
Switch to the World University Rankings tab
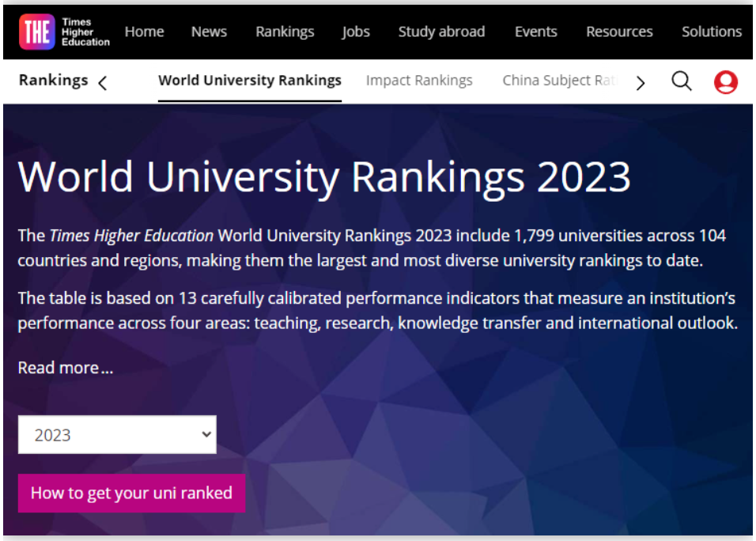(250, 81)
